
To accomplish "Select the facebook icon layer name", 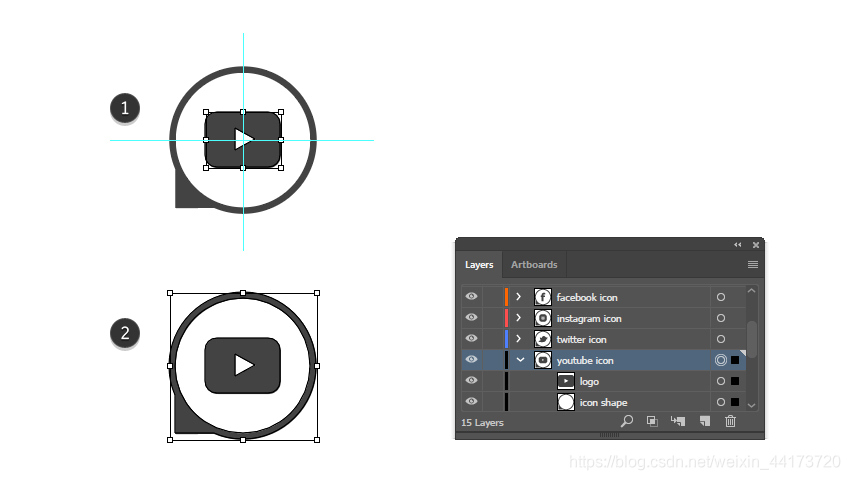I will (x=587, y=297).
